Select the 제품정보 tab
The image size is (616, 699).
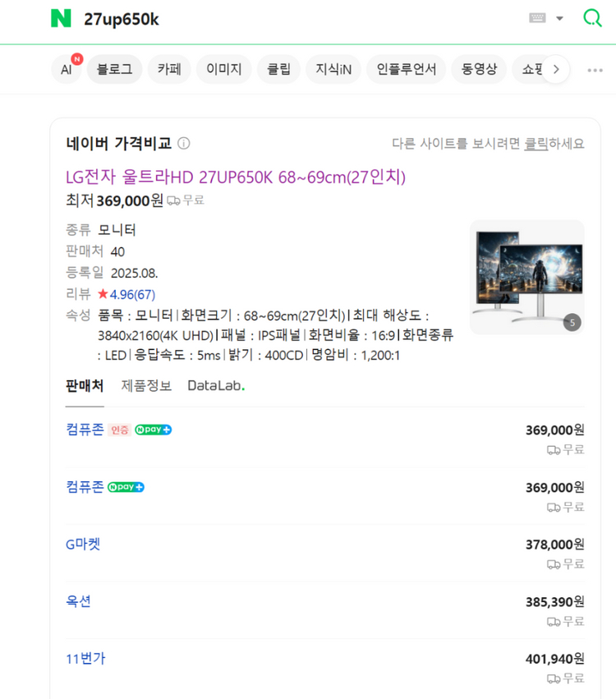click(146, 385)
